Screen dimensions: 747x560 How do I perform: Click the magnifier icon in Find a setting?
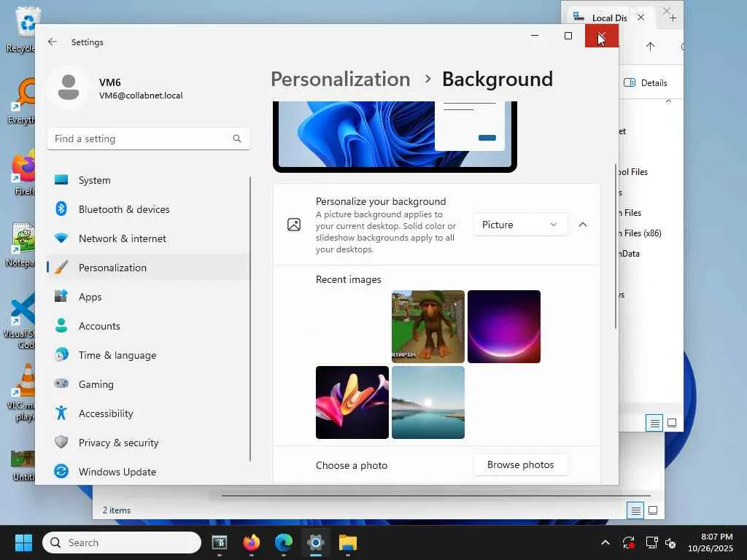click(237, 139)
